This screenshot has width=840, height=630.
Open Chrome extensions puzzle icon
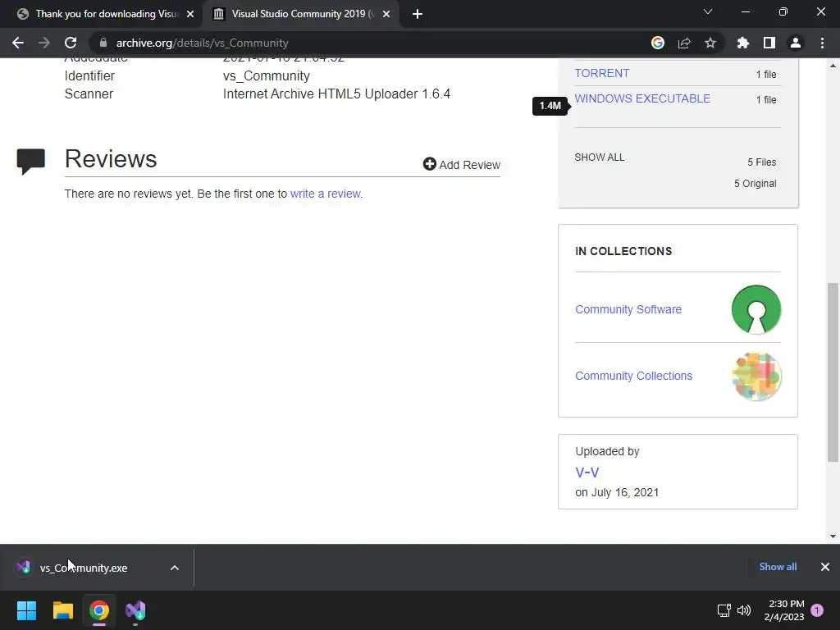pos(743,43)
